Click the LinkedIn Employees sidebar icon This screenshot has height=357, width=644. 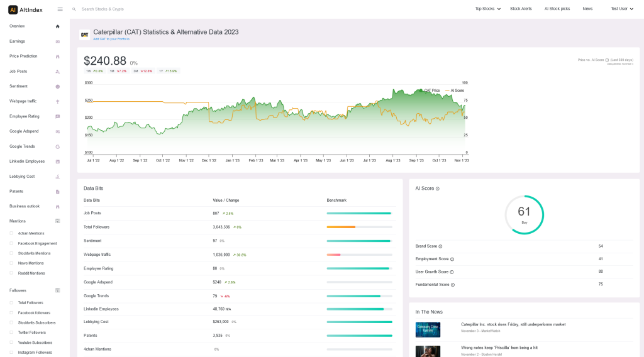(57, 162)
